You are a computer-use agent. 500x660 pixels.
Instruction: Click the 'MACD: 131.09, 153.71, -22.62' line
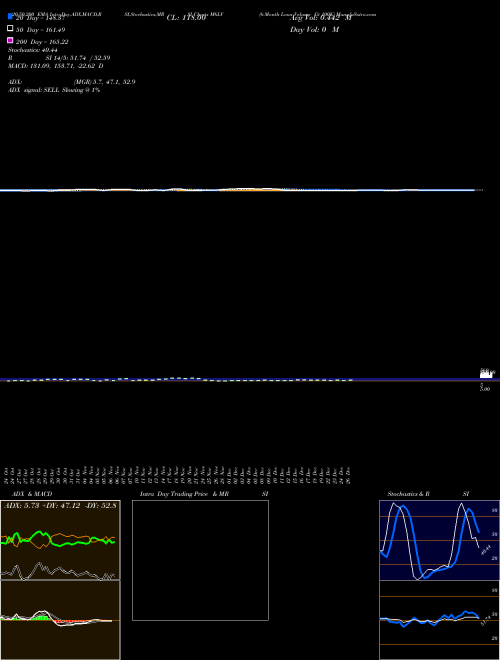(x=56, y=66)
